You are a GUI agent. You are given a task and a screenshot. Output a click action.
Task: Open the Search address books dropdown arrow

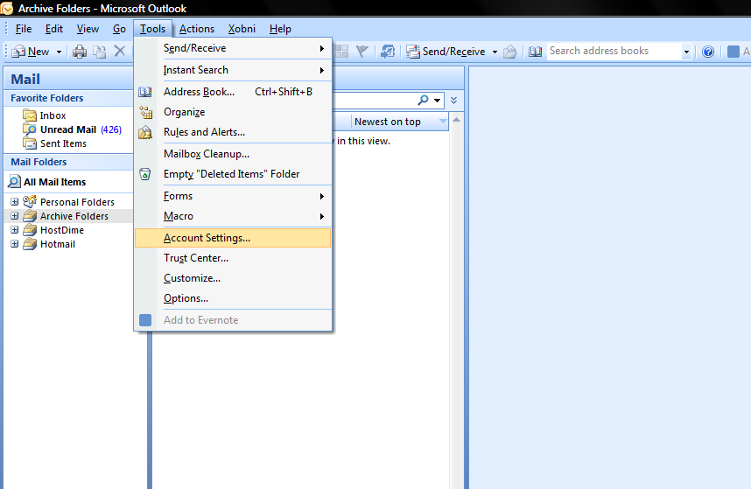pyautogui.click(x=686, y=51)
